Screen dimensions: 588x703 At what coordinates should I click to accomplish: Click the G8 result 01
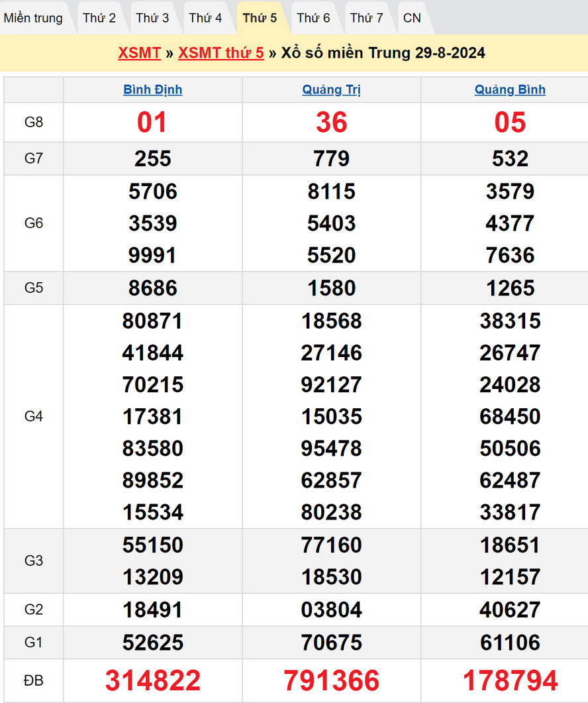point(152,122)
